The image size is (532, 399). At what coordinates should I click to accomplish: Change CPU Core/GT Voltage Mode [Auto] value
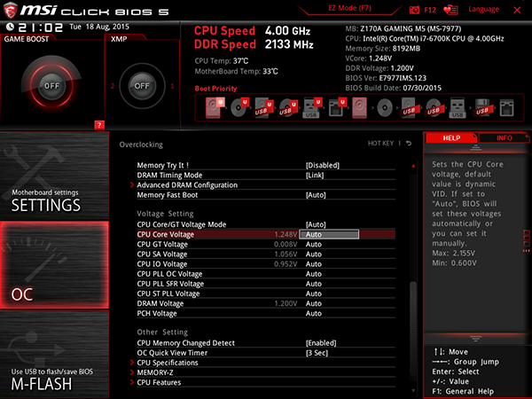[x=316, y=224]
